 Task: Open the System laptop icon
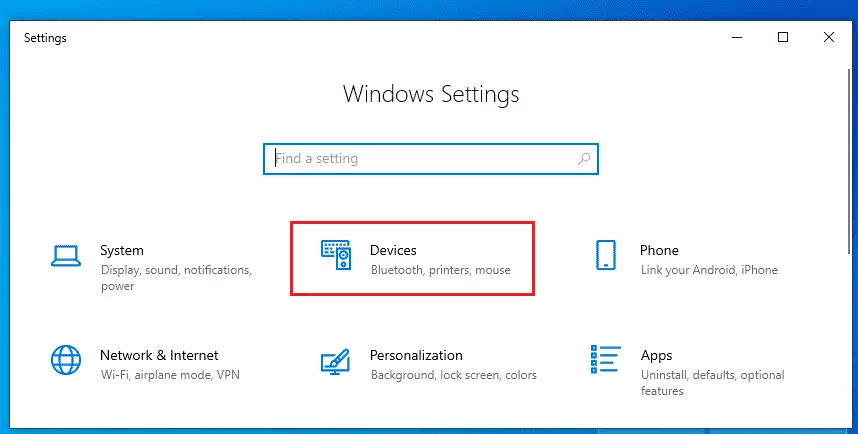(x=66, y=256)
